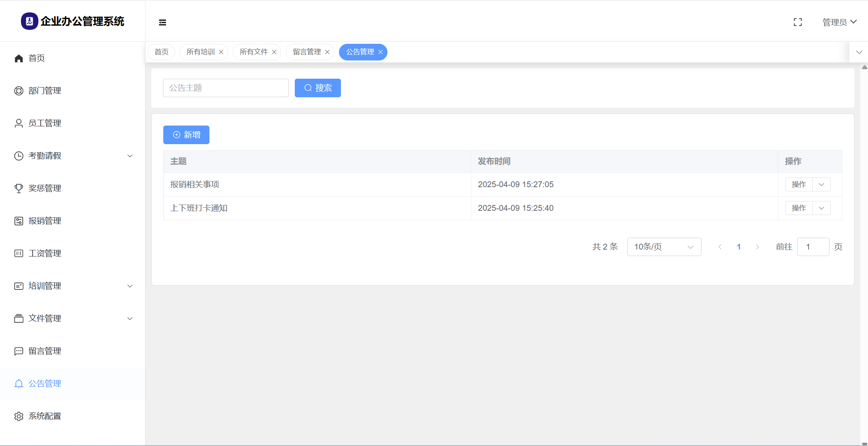This screenshot has width=868, height=446.
Task: Enter fullscreen mode via header icon
Action: click(x=797, y=22)
